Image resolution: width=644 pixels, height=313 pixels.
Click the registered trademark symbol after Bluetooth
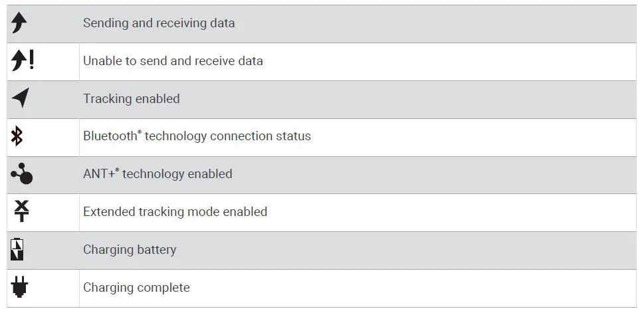point(139,132)
